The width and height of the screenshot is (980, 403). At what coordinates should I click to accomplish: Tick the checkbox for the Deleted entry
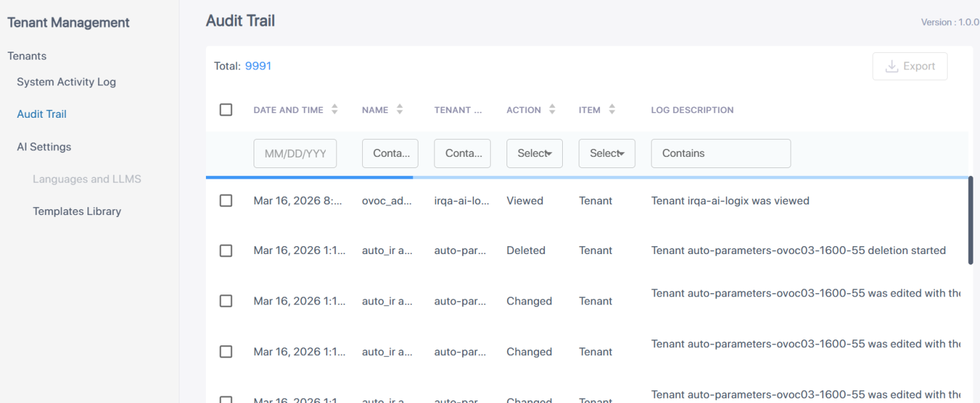pyautogui.click(x=226, y=251)
